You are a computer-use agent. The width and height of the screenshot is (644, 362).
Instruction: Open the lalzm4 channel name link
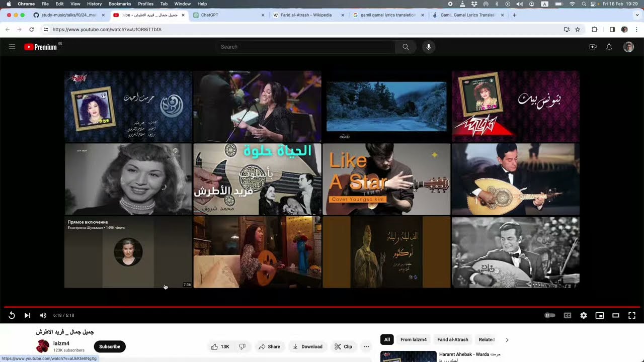click(61, 343)
